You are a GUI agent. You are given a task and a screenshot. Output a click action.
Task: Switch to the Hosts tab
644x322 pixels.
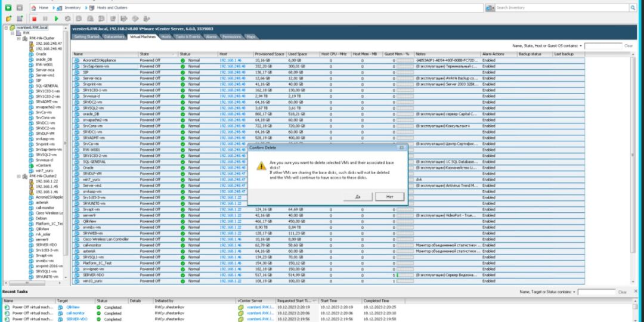166,37
